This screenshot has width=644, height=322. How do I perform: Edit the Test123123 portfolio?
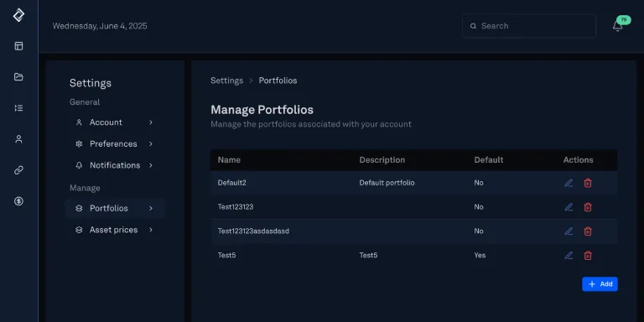click(x=569, y=207)
